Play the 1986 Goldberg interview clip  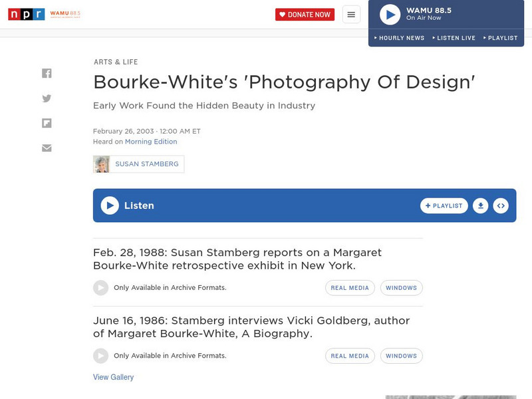coord(100,356)
